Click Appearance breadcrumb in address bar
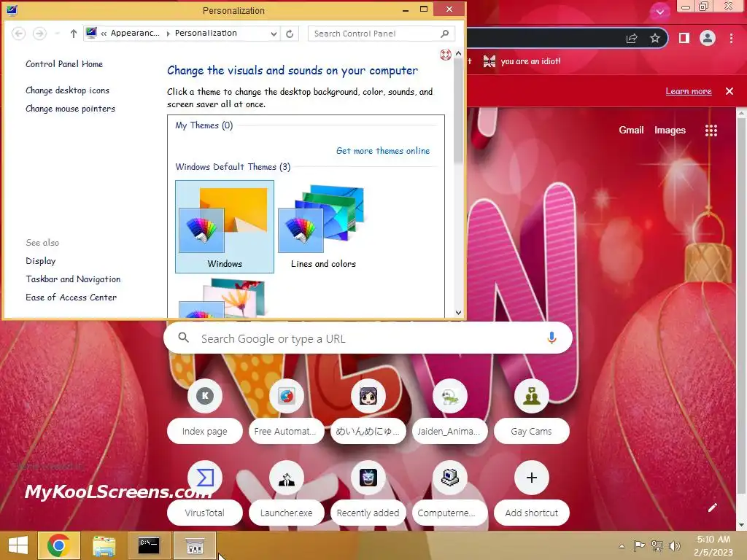The image size is (747, 560). point(135,33)
